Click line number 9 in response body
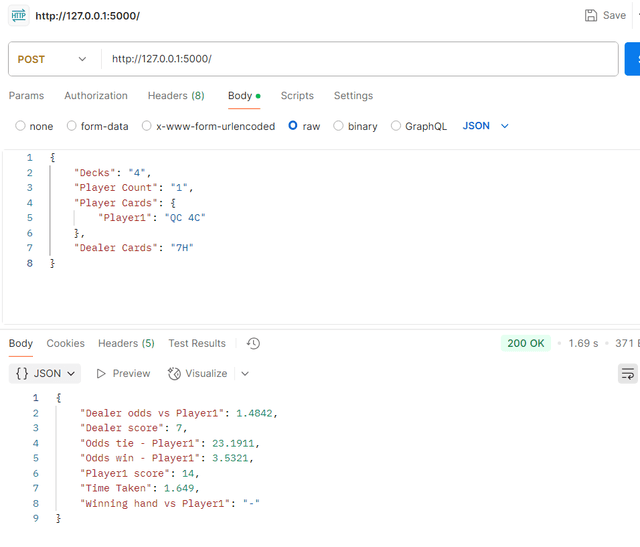Image resolution: width=640 pixels, height=547 pixels. (x=36, y=518)
